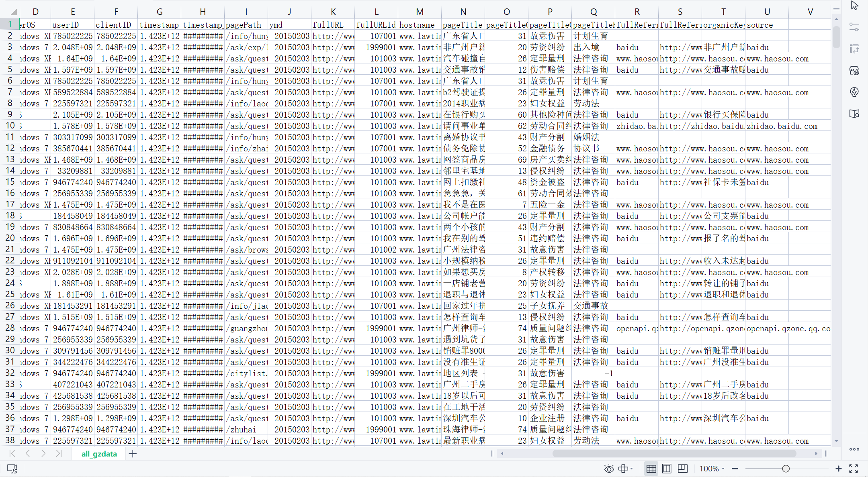The height and width of the screenshot is (477, 868).
Task: Click the zoom in plus button
Action: point(838,469)
